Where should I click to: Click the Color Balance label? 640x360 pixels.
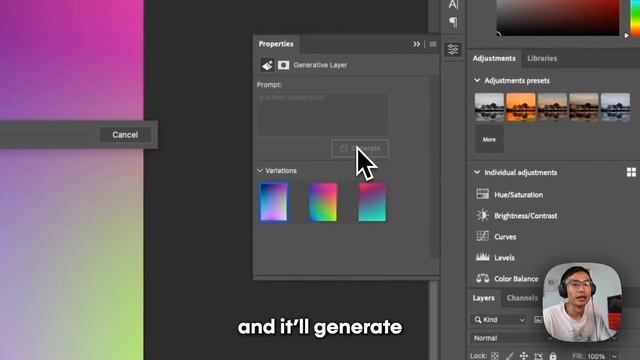[x=516, y=279]
